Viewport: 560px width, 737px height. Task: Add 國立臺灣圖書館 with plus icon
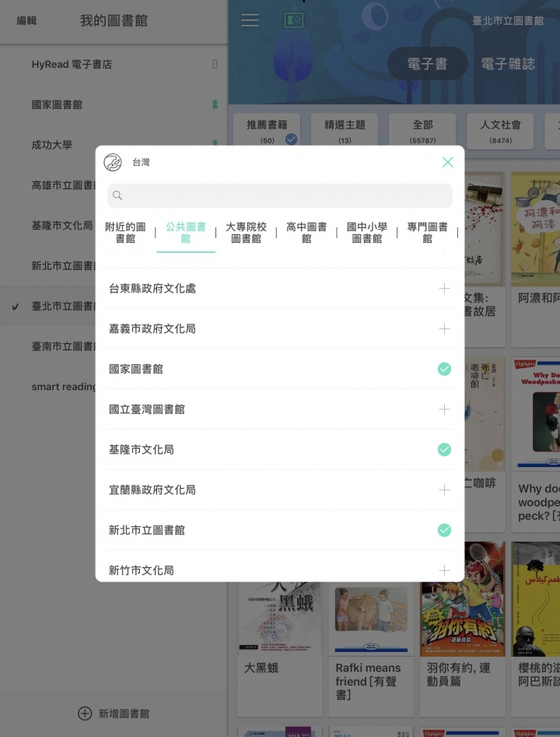(444, 409)
